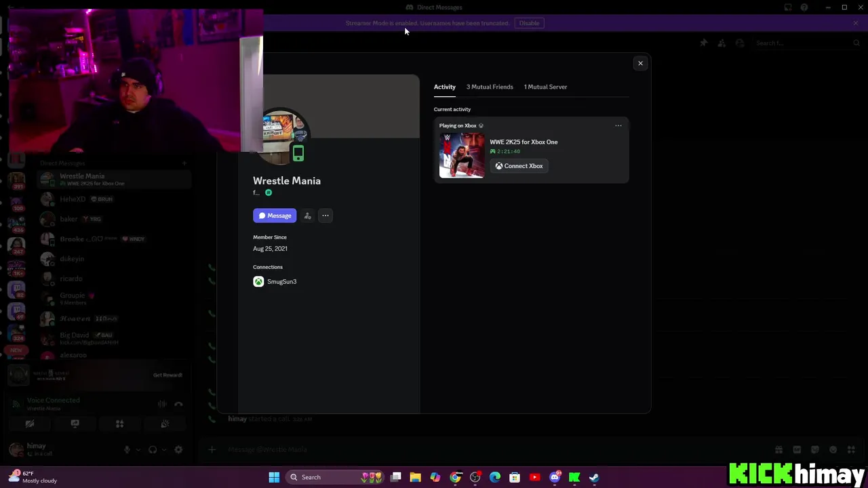Open the 3 Mutual Friends tab
868x488 pixels.
(x=490, y=87)
